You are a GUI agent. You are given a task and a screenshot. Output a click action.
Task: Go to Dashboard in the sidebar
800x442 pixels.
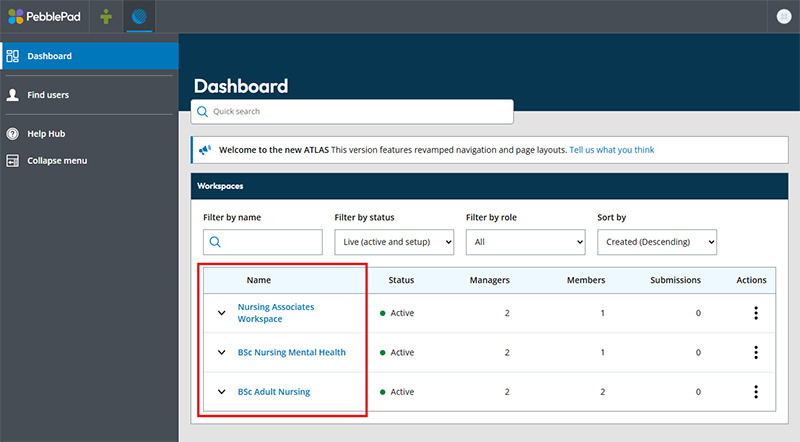point(90,56)
